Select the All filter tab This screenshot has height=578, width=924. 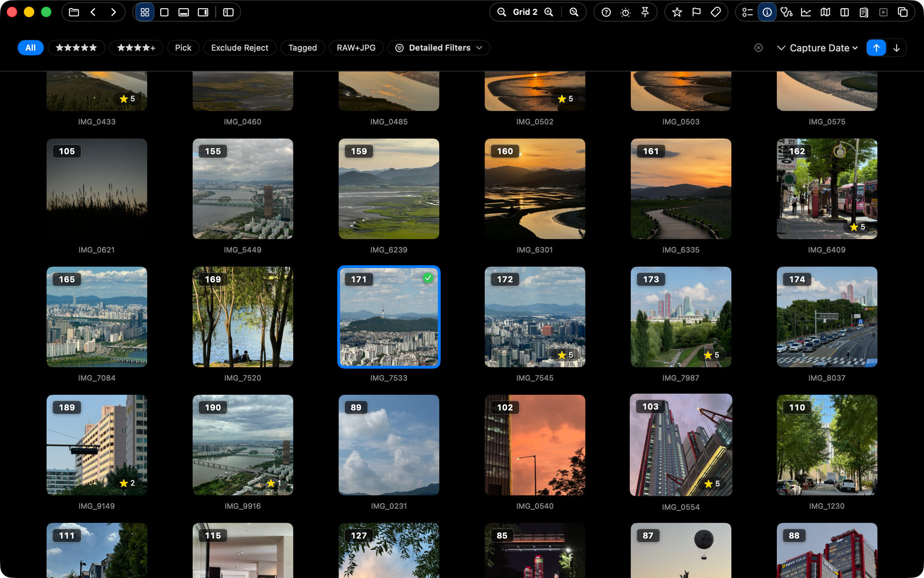(31, 48)
